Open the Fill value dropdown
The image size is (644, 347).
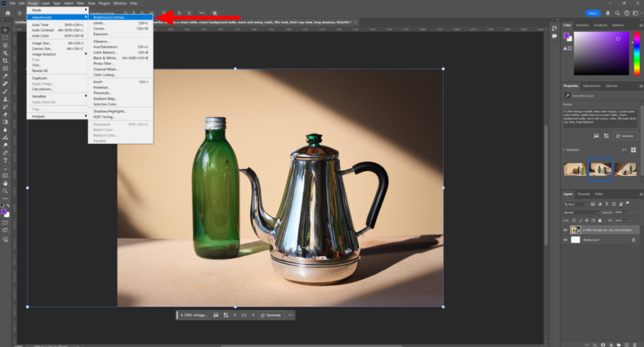(x=627, y=221)
